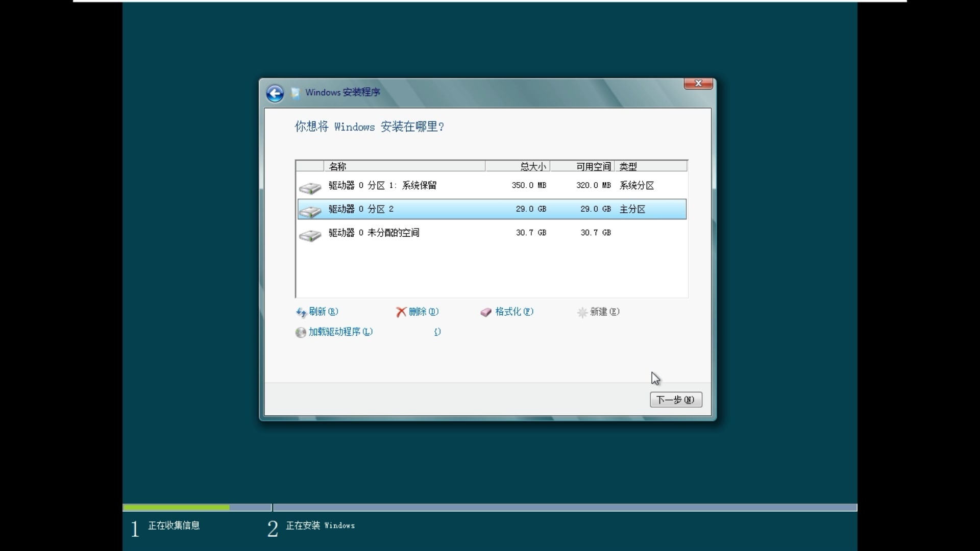Screen dimensions: 980x551
Task: Sort by the 类型 column header
Action: click(x=651, y=166)
